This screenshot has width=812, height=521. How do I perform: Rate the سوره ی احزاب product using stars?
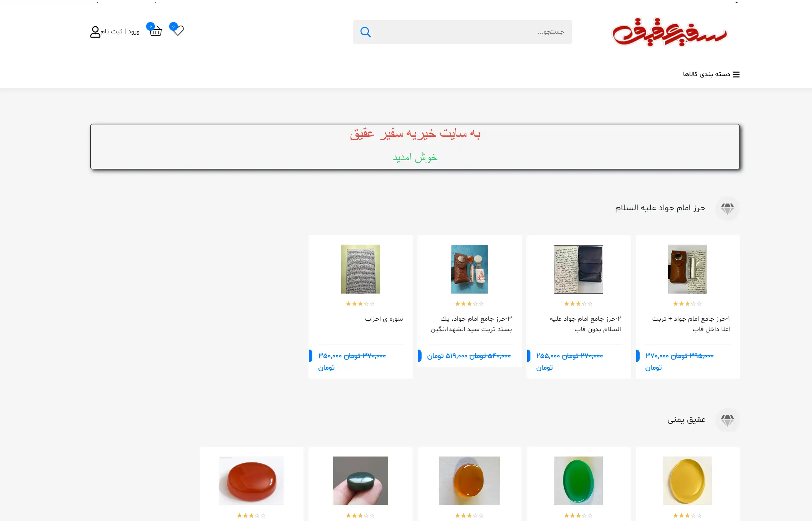click(360, 304)
